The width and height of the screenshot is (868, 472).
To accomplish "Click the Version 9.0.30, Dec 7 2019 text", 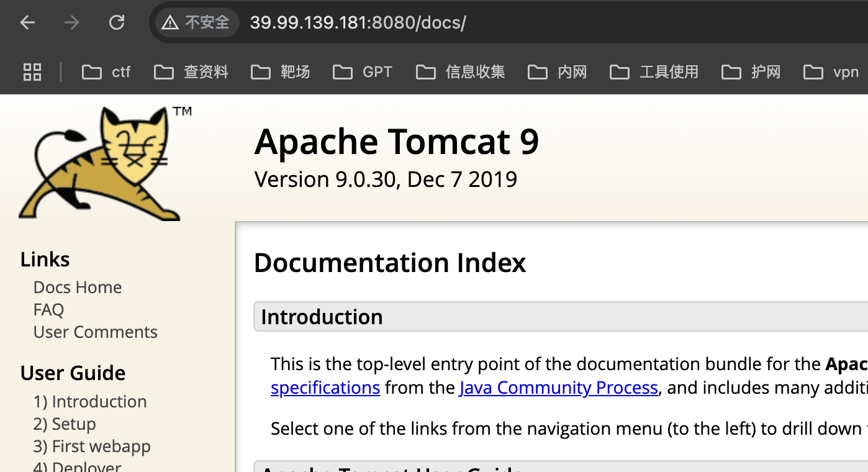I will (386, 179).
